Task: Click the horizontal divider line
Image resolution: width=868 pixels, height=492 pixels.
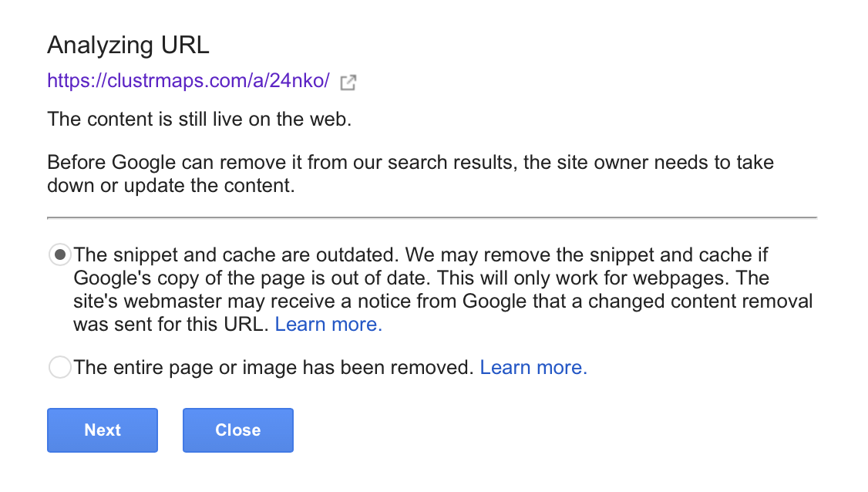Action: [x=432, y=218]
